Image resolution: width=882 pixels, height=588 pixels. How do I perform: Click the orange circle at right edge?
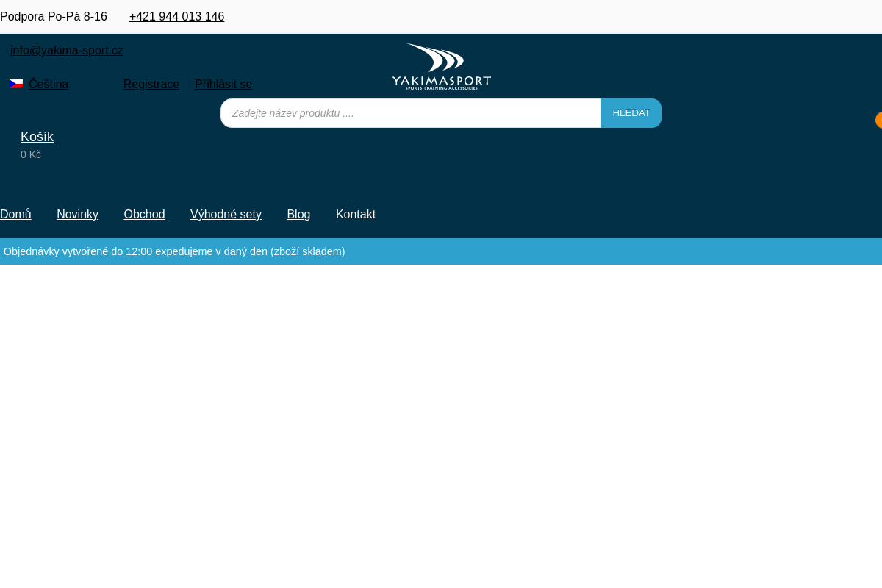(878, 121)
